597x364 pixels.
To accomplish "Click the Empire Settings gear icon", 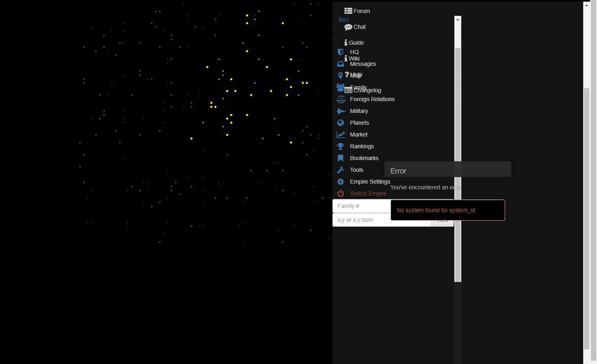I will (341, 182).
